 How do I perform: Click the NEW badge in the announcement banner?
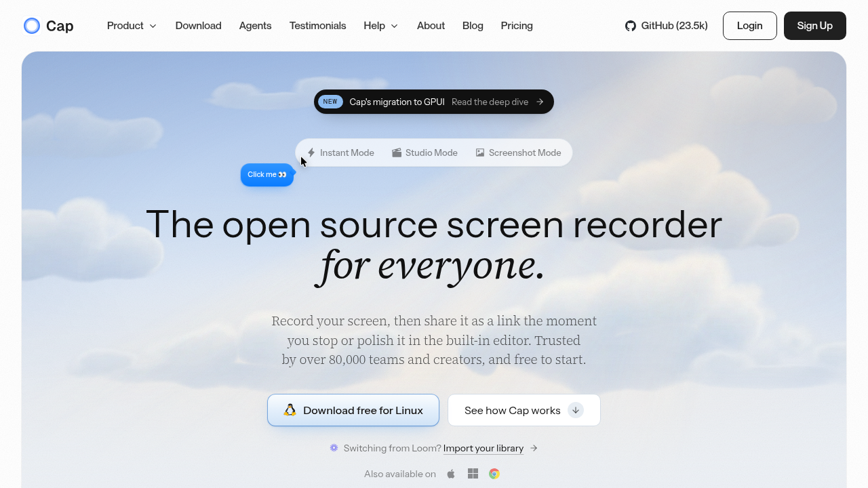[x=330, y=102]
